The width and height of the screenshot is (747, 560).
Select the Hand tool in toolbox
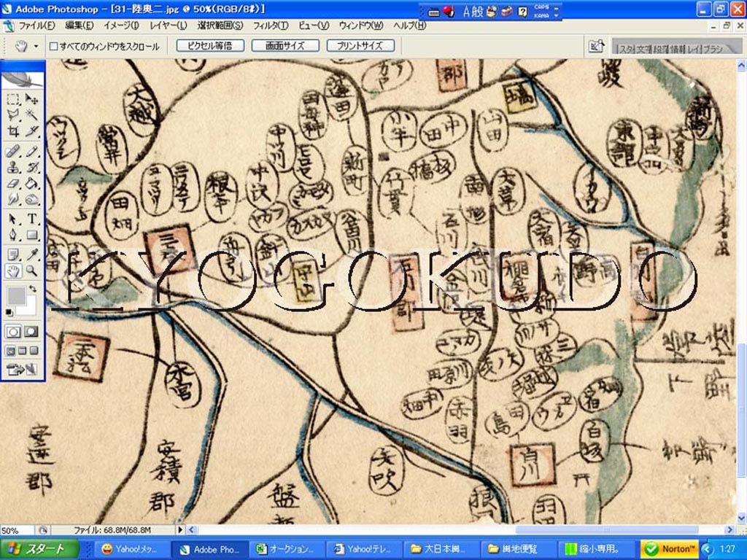(x=13, y=271)
